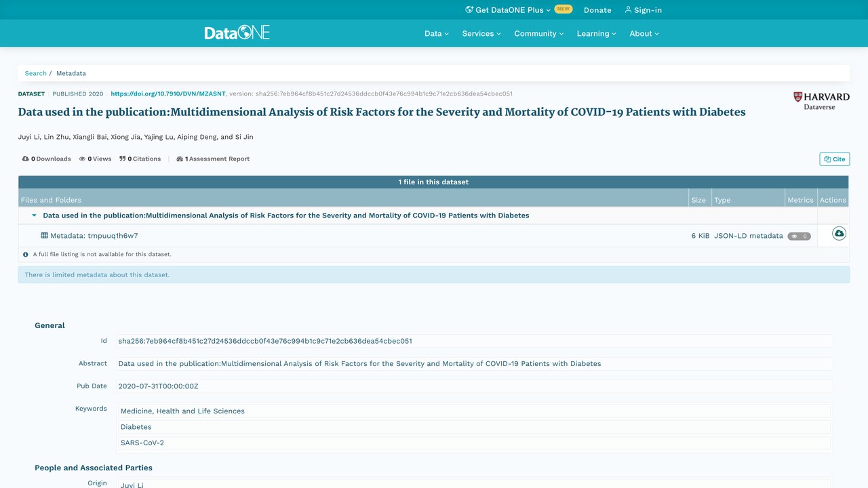
Task: Click the table icon beside Metadata: tmpuuq1h6w7
Action: pos(45,236)
